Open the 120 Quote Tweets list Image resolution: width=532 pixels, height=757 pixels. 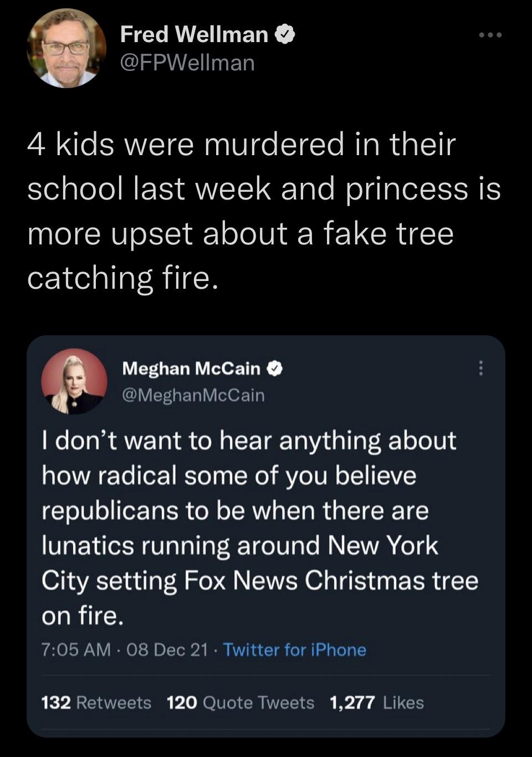[239, 703]
